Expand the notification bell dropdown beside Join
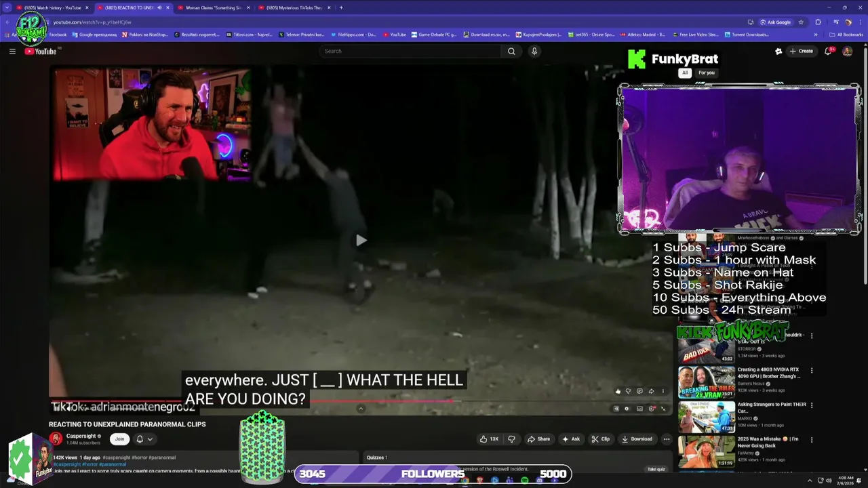Viewport: 868px width, 488px height. coord(150,439)
